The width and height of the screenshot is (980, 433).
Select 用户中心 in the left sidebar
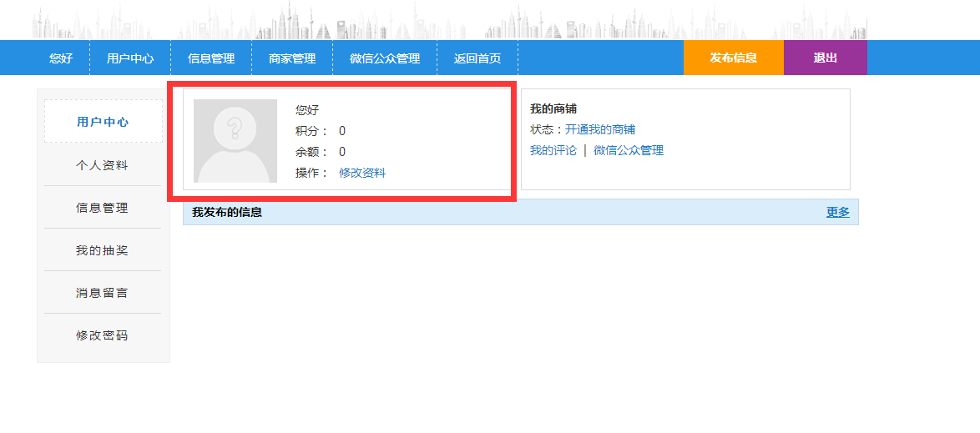click(103, 122)
